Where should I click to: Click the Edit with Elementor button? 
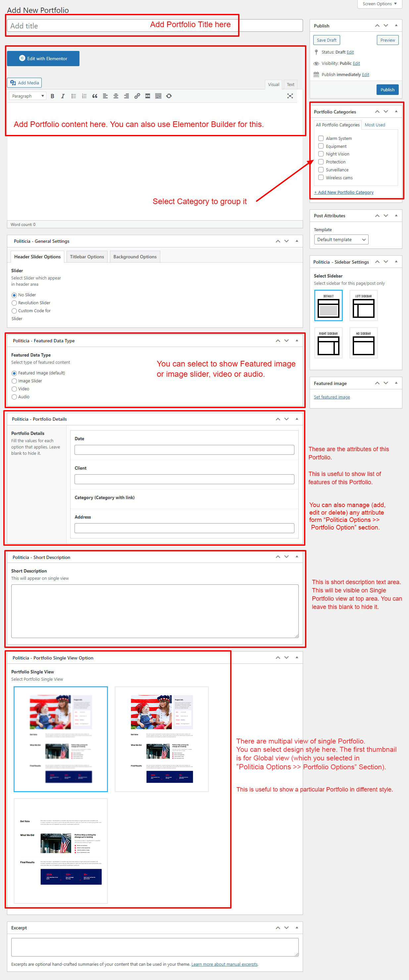(43, 59)
